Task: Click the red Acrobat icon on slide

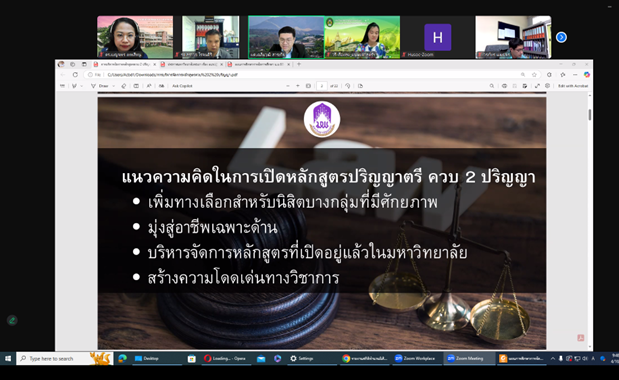Action: [580, 338]
